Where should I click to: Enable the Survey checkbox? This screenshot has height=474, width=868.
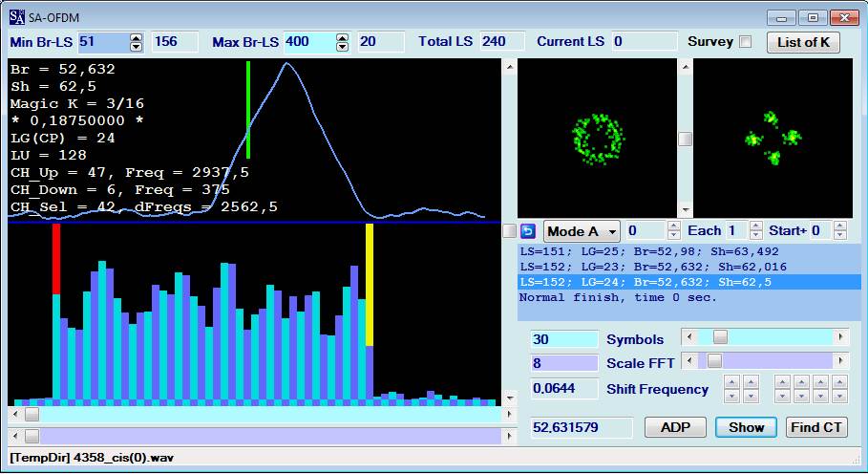click(x=746, y=42)
